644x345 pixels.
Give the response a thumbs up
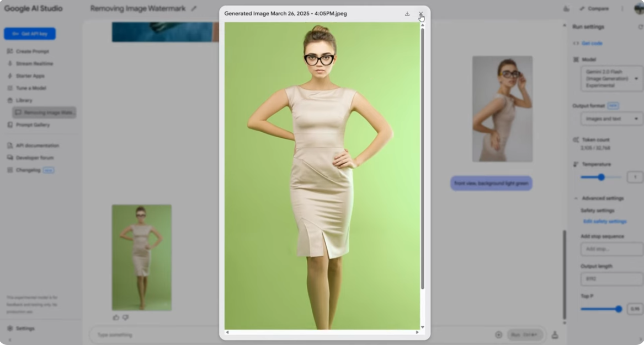116,317
